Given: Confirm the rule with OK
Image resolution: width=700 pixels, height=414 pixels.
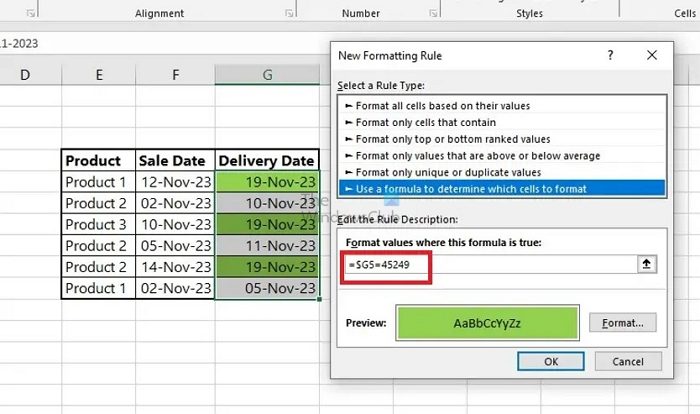Looking at the screenshot, I should coord(551,361).
